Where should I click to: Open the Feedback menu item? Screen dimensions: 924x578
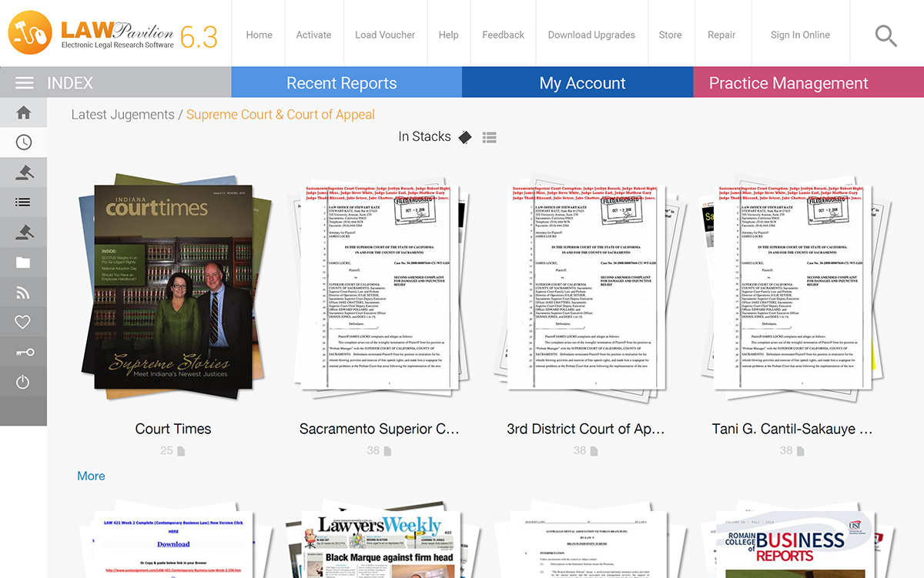tap(503, 35)
